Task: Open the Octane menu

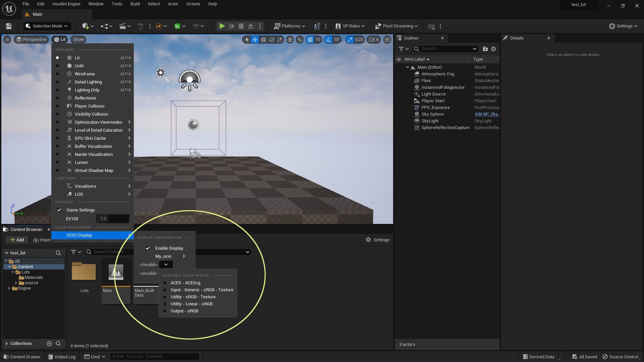Action: pos(193,4)
